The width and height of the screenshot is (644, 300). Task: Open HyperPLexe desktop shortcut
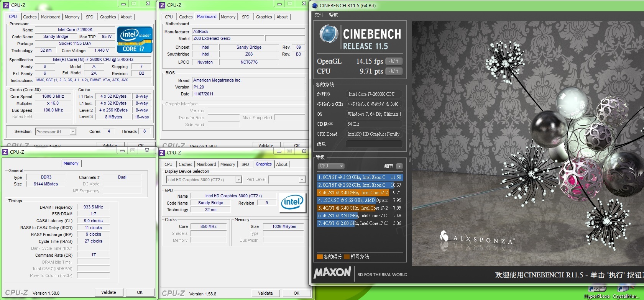tap(597, 293)
